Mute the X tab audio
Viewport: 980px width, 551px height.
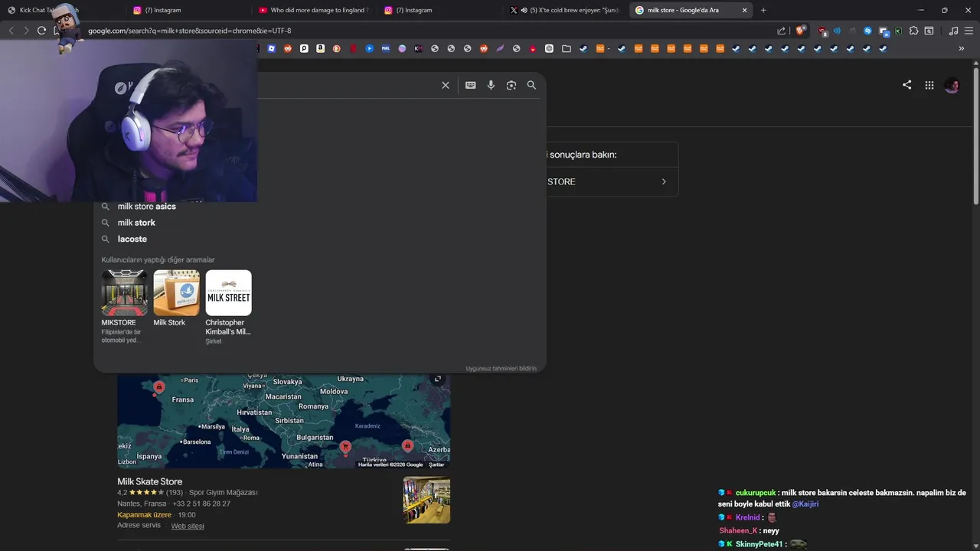524,10
